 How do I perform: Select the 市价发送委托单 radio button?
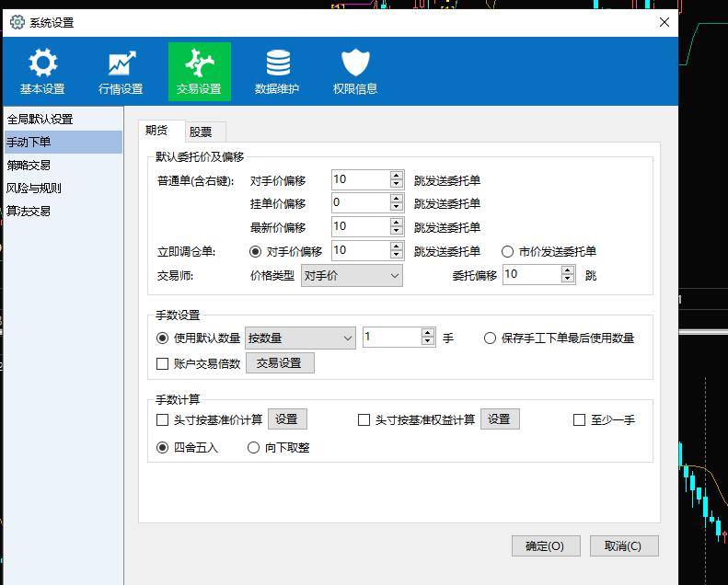(507, 250)
